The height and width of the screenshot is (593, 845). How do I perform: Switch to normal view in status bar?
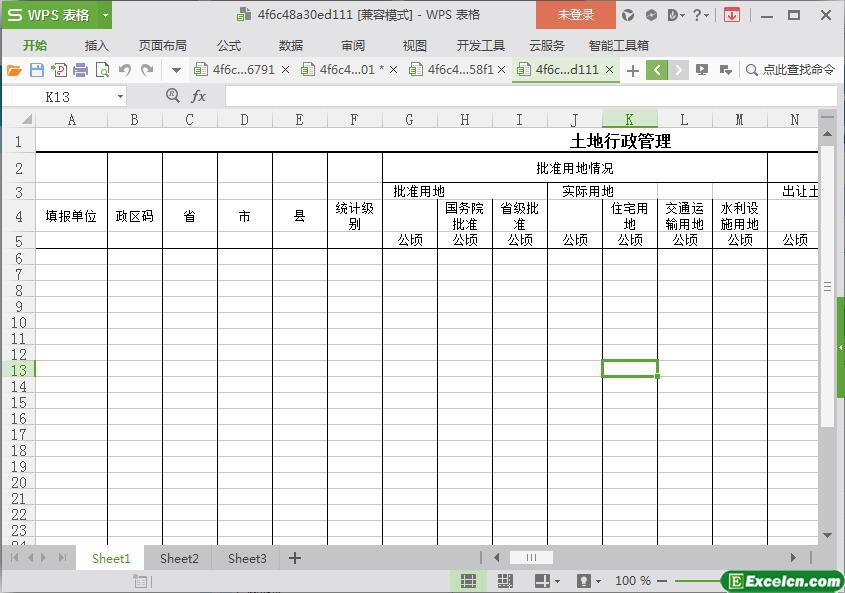point(468,581)
